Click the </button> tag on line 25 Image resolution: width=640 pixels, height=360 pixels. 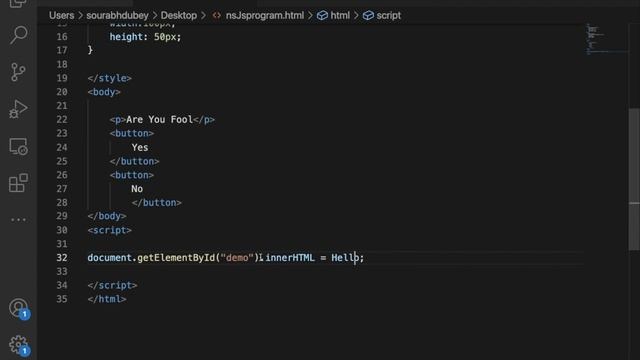[x=134, y=161]
